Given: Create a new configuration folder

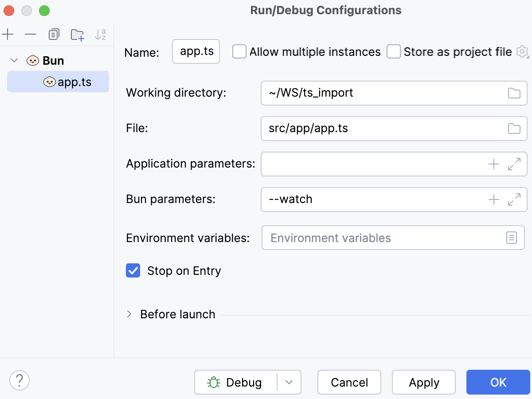Looking at the screenshot, I should (77, 34).
